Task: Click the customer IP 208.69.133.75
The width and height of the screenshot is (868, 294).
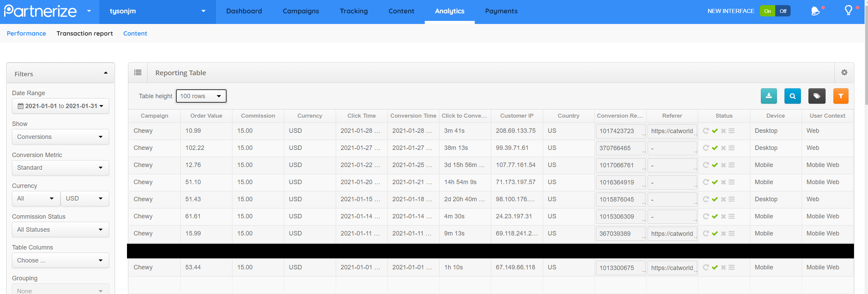Action: (x=516, y=131)
